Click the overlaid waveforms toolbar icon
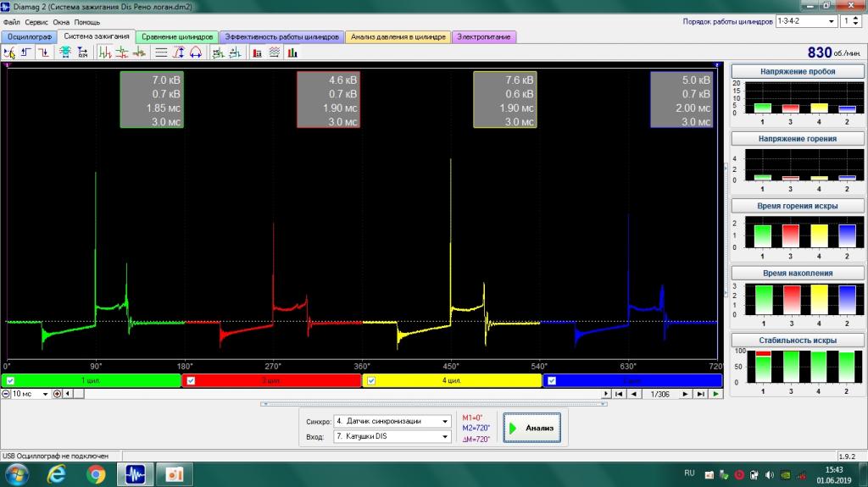Screen dimensions: 868x487 pyautogui.click(x=139, y=53)
